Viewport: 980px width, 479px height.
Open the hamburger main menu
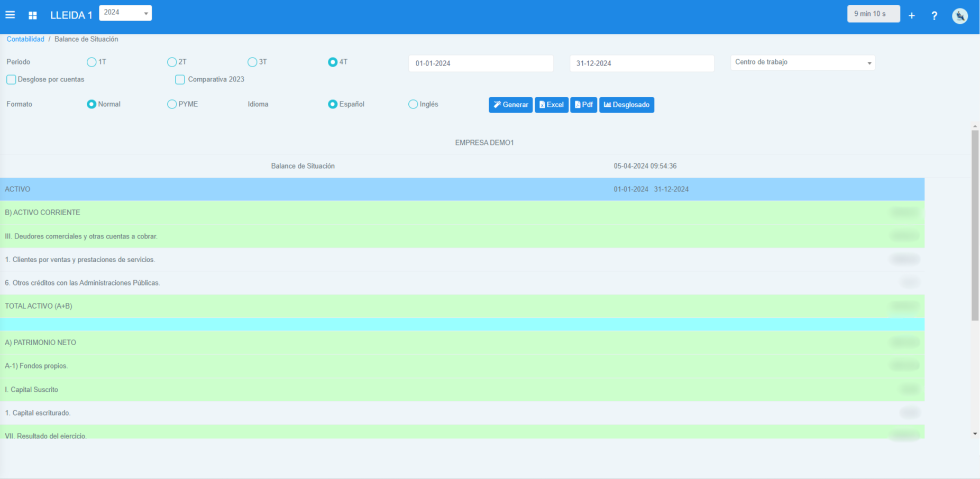(x=10, y=15)
